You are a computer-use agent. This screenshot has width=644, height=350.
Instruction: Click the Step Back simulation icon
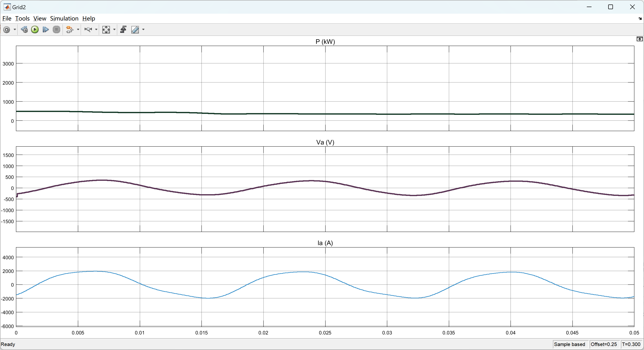pos(24,29)
